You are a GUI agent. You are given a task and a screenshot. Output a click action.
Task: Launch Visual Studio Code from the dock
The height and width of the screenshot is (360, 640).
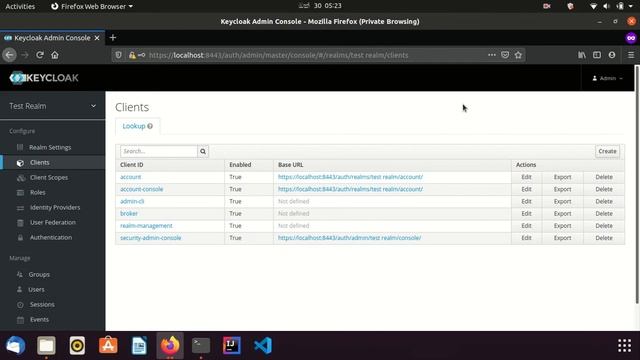click(x=263, y=345)
